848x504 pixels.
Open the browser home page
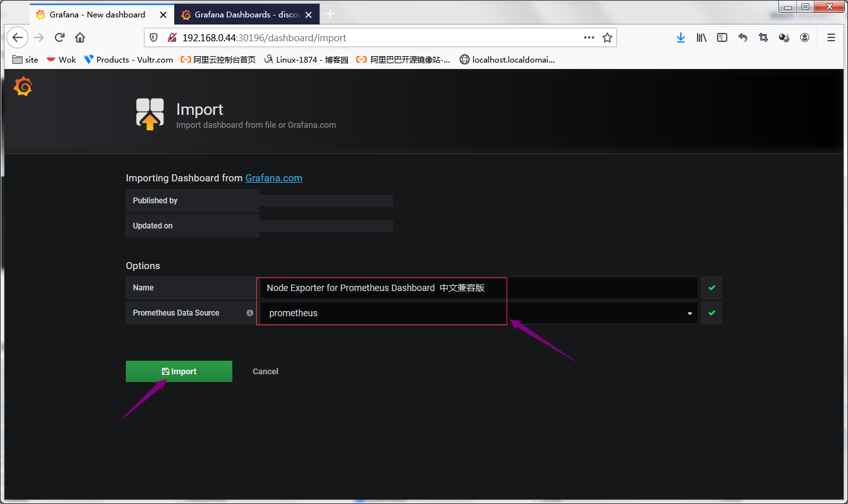(80, 37)
